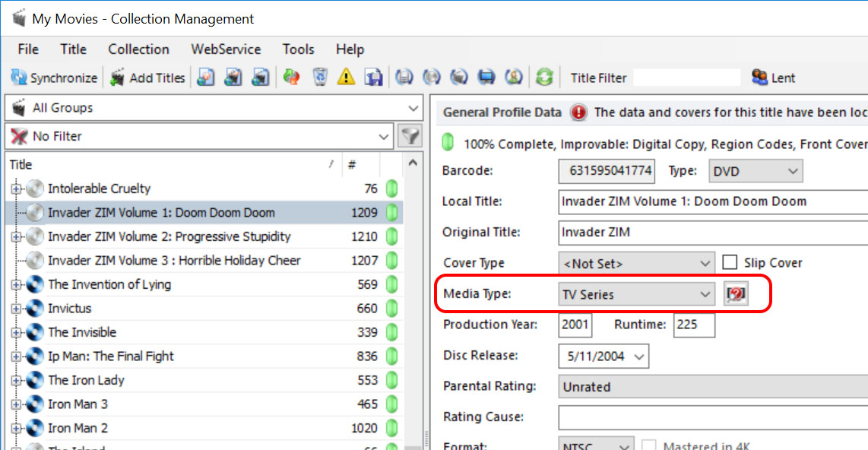The height and width of the screenshot is (450, 868).
Task: Click the toolbar icon right after Add Titles
Action: tap(205, 78)
